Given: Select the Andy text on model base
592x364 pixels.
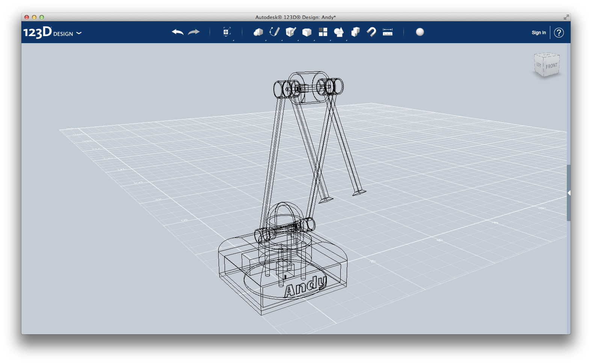Looking at the screenshot, I should pyautogui.click(x=305, y=286).
